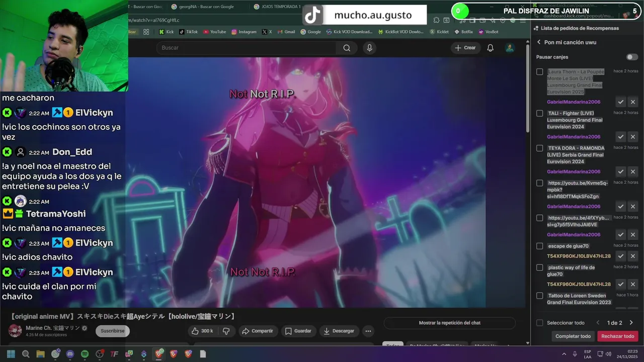Open the TikTok bookmark
The width and height of the screenshot is (644, 362).
pyautogui.click(x=189, y=32)
